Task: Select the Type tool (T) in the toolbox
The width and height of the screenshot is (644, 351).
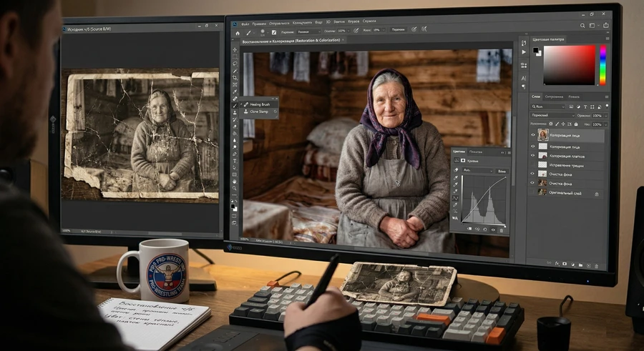Action: tap(235, 161)
